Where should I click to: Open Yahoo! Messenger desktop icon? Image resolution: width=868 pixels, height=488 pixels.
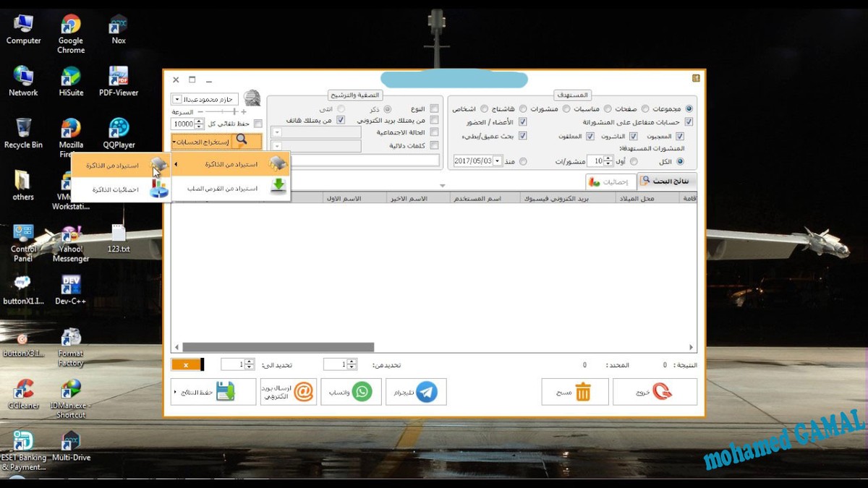[71, 244]
